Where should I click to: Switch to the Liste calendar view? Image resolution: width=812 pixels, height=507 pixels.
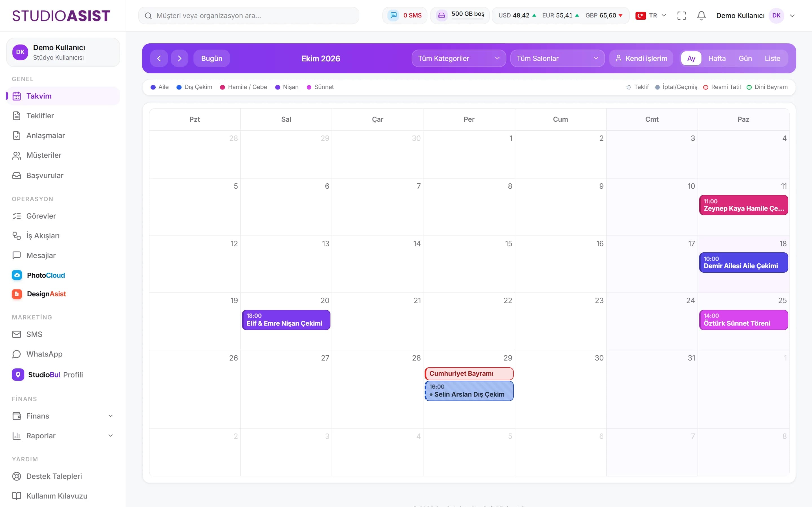coord(773,58)
